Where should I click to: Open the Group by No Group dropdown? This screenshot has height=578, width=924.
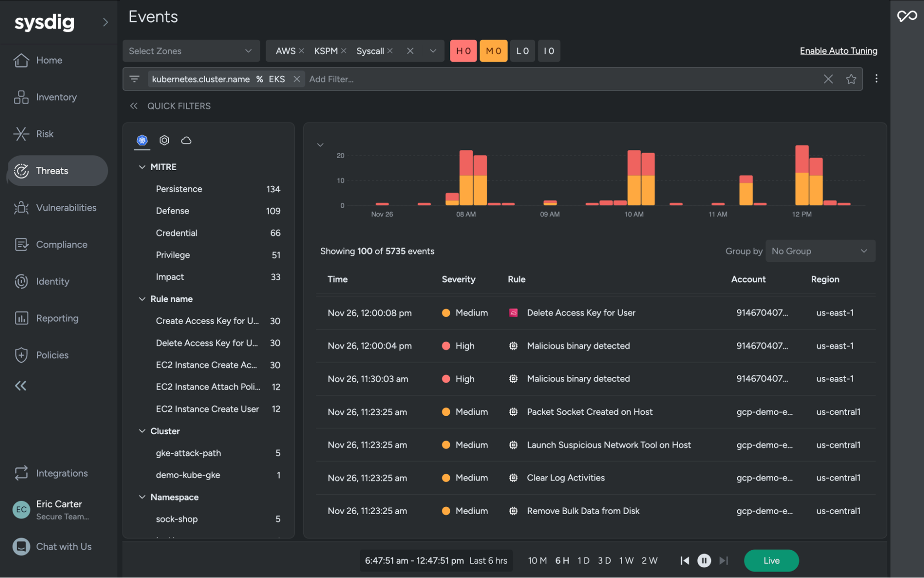coord(820,251)
